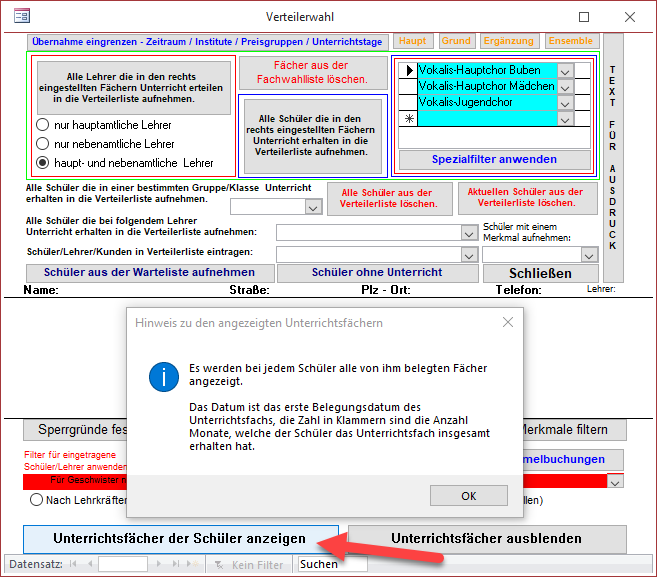Open the Ensemble tab
This screenshot has height=577, width=657.
click(x=570, y=41)
